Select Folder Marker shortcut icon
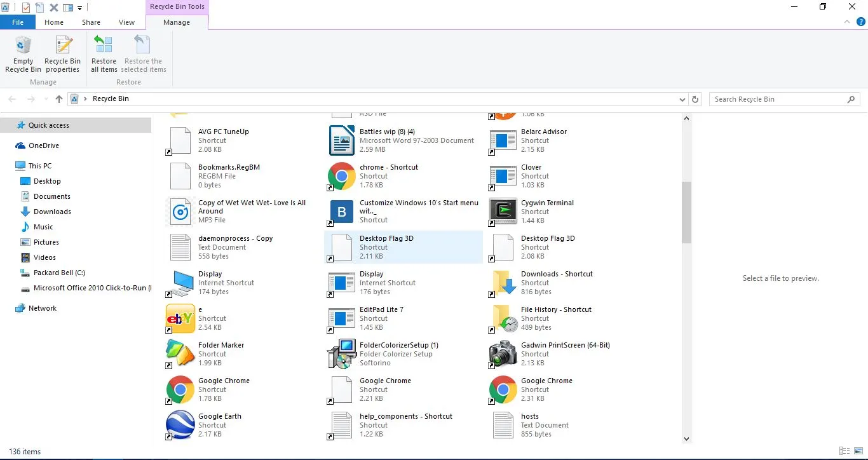 tap(180, 354)
